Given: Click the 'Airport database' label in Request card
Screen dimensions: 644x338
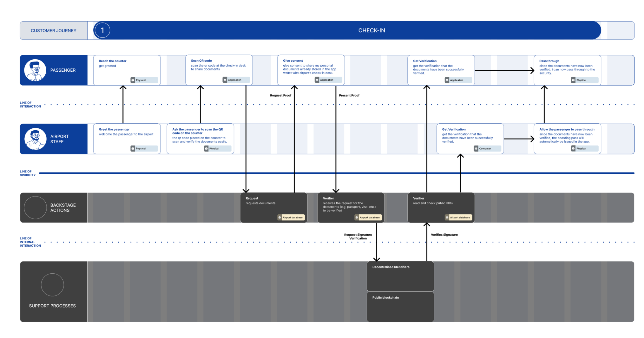Looking at the screenshot, I should [x=292, y=218].
